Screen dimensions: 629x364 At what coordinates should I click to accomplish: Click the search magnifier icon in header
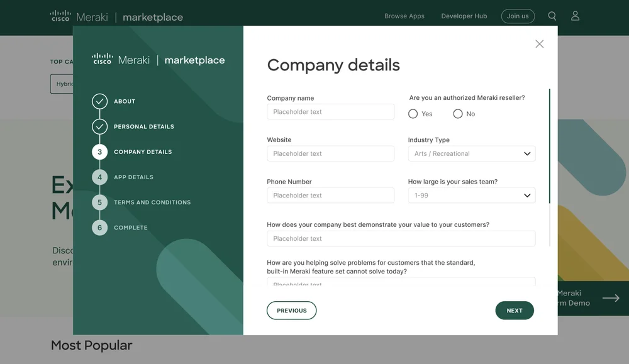pyautogui.click(x=552, y=16)
